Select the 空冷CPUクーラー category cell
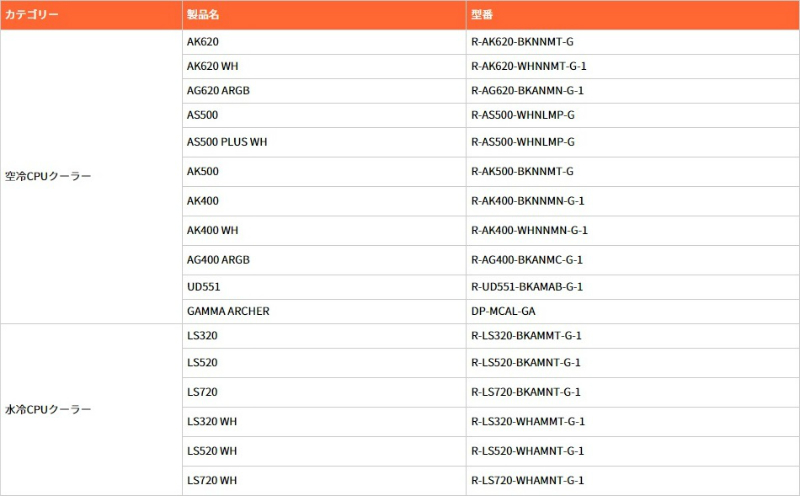This screenshot has width=800, height=496. point(48,176)
